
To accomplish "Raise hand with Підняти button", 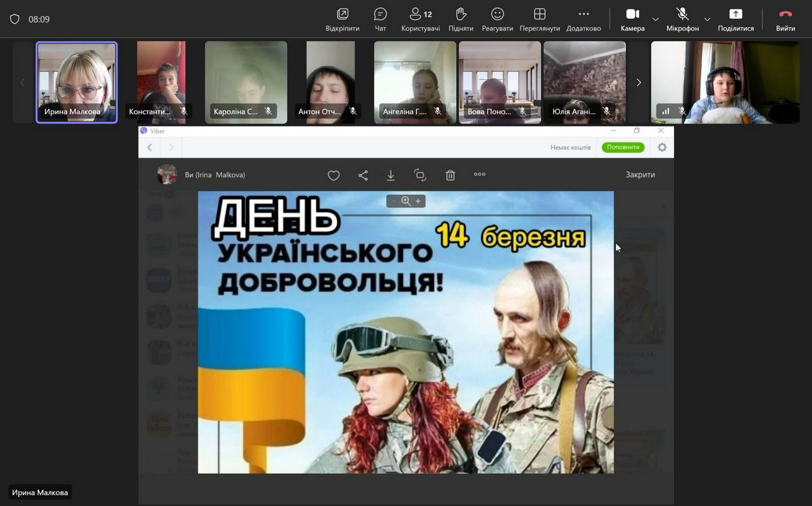I will coord(461,19).
